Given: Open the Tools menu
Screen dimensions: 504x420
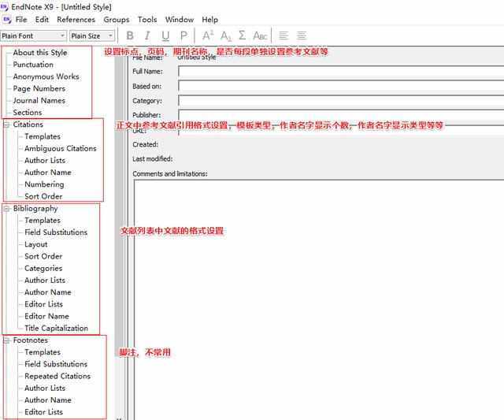Looking at the screenshot, I should coord(147,20).
